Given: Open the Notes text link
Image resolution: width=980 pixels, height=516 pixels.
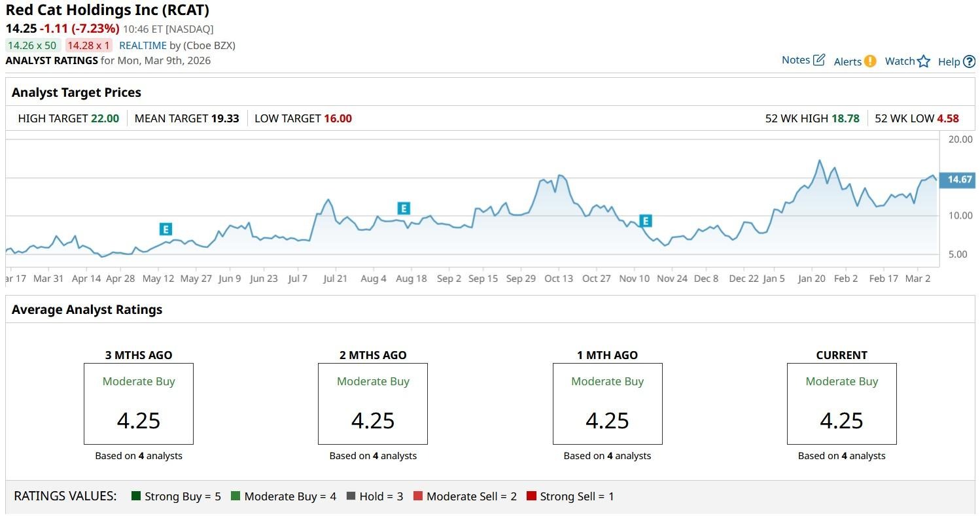Looking at the screenshot, I should (x=796, y=60).
